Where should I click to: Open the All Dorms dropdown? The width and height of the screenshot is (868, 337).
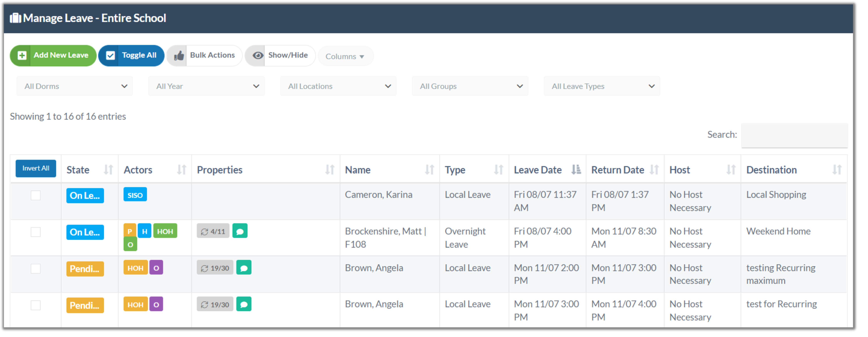(74, 86)
